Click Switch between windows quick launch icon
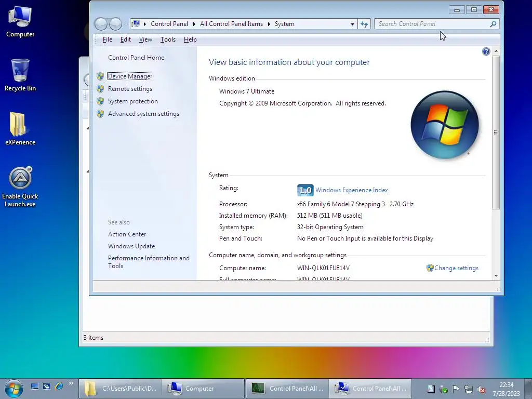Screen dimensions: 532x399 tap(47, 386)
